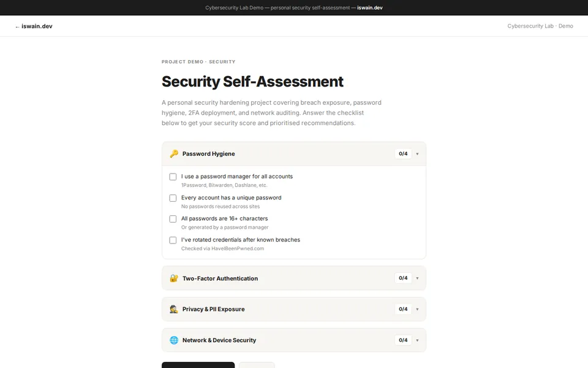Open iswain.dev link in top banner
Screen dimensions: 588x368
click(370, 7)
